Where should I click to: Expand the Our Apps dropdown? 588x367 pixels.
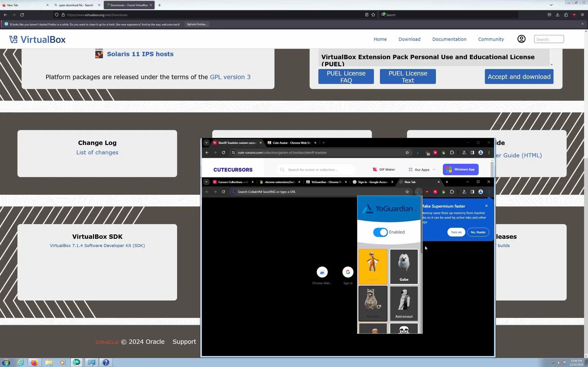(x=422, y=170)
